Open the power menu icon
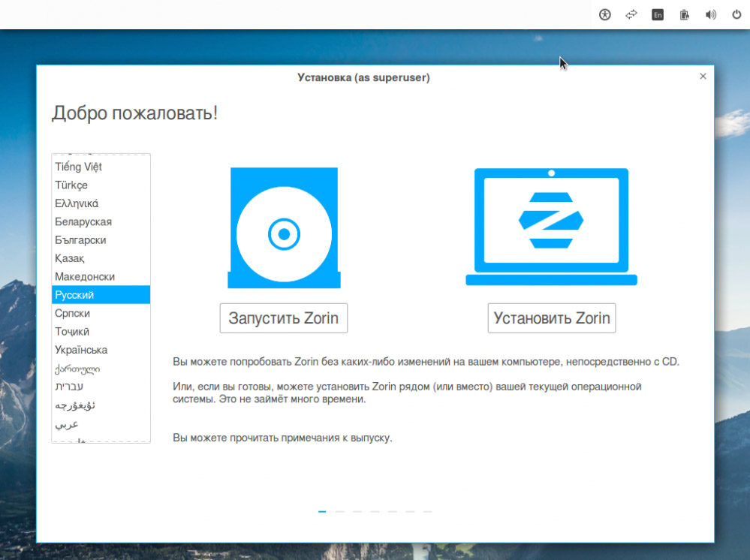This screenshot has width=750, height=560. coord(736,15)
